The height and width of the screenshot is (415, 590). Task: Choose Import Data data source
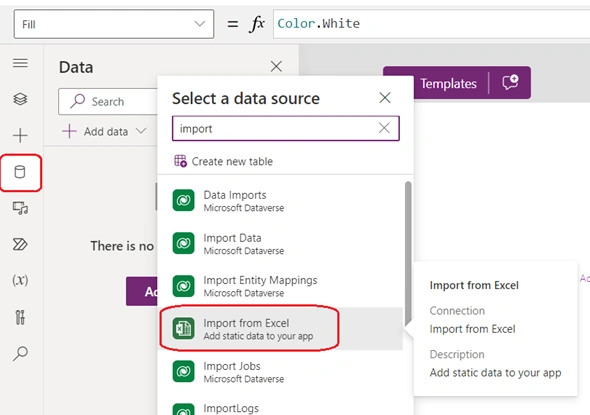click(280, 243)
